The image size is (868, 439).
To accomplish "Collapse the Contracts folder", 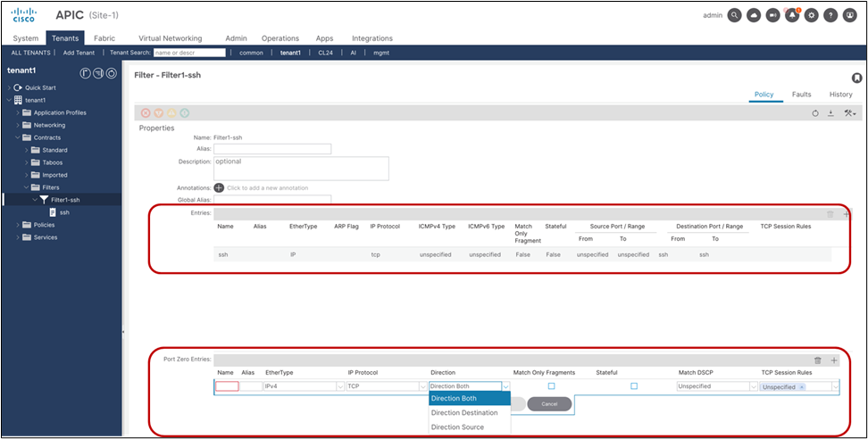I will click(x=18, y=137).
